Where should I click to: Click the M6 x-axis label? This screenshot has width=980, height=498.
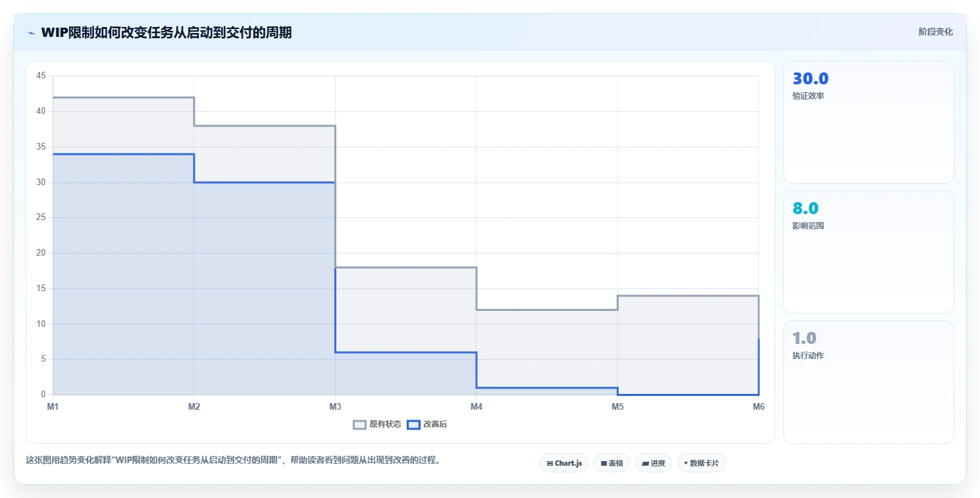tap(758, 407)
